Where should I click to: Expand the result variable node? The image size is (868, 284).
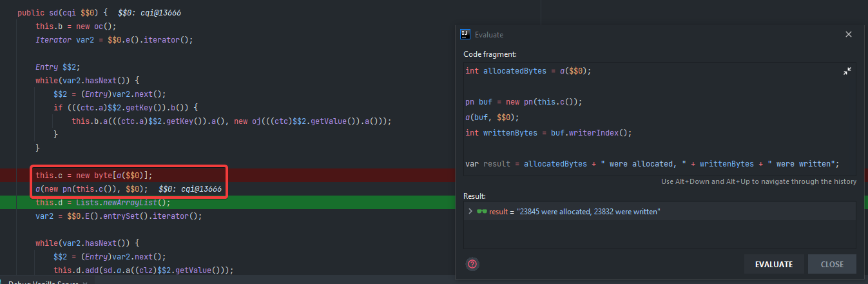(x=470, y=212)
